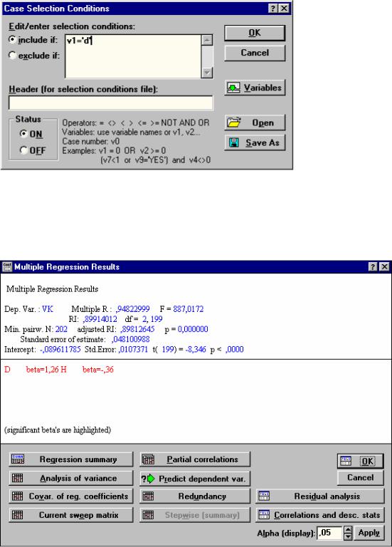Open Residual analysis
392x547 pixels.
320,496
